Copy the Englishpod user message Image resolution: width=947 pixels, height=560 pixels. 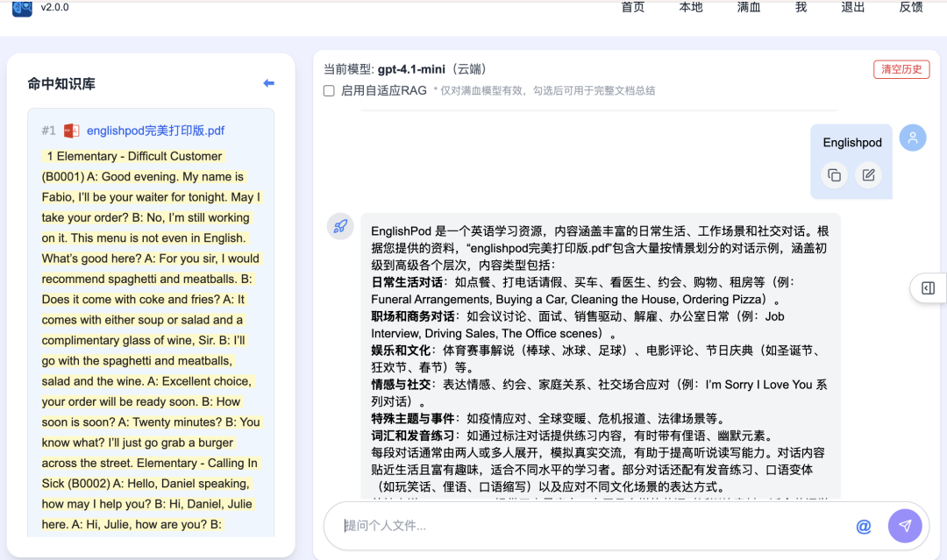834,175
